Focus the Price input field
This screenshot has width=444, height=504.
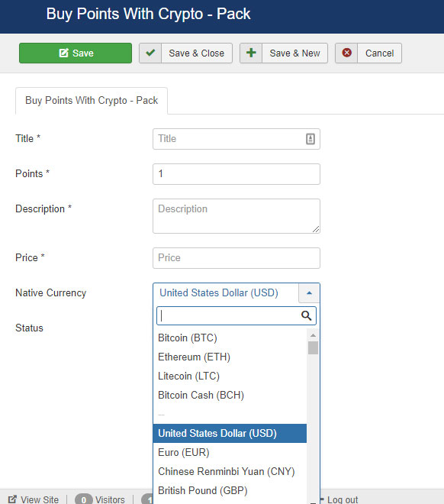236,258
